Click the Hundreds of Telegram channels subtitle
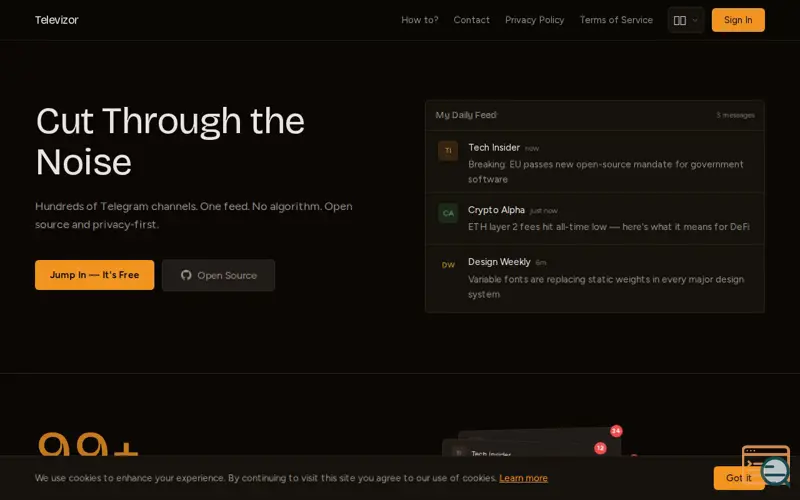The image size is (800, 500). click(194, 215)
